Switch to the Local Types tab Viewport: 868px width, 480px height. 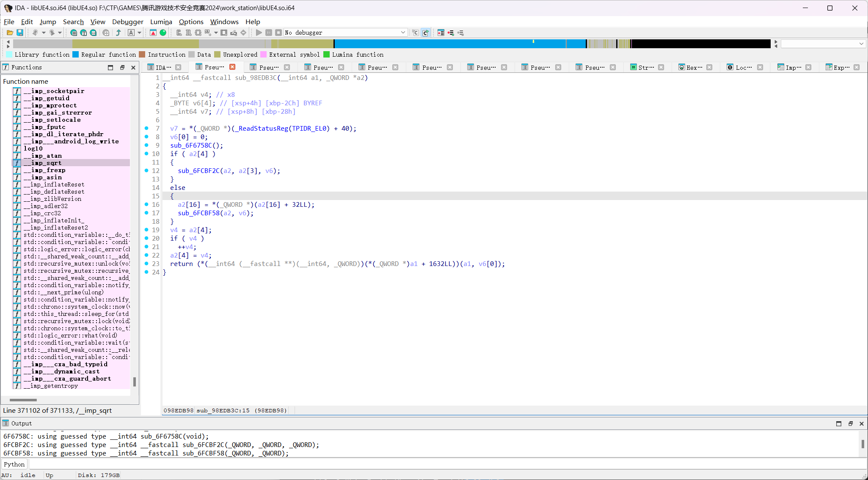(744, 67)
